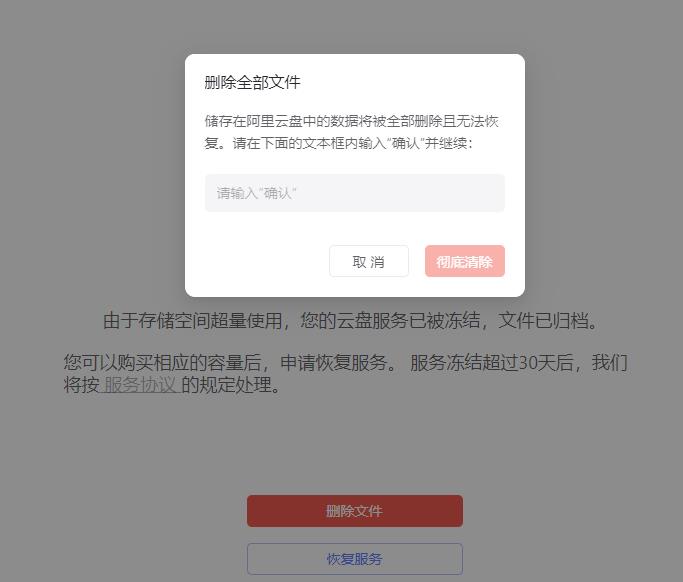The image size is (683, 582).
Task: Click the gray overlay beside the dialog
Action: pos(87,174)
